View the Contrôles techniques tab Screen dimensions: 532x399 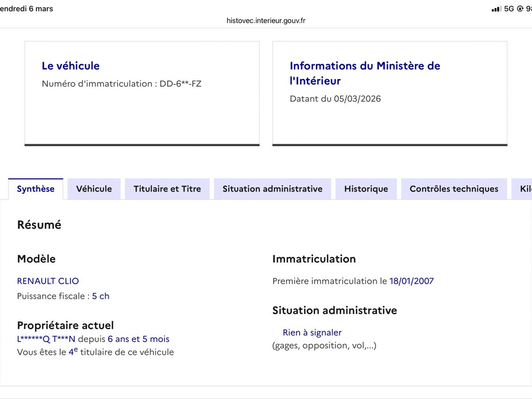454,188
